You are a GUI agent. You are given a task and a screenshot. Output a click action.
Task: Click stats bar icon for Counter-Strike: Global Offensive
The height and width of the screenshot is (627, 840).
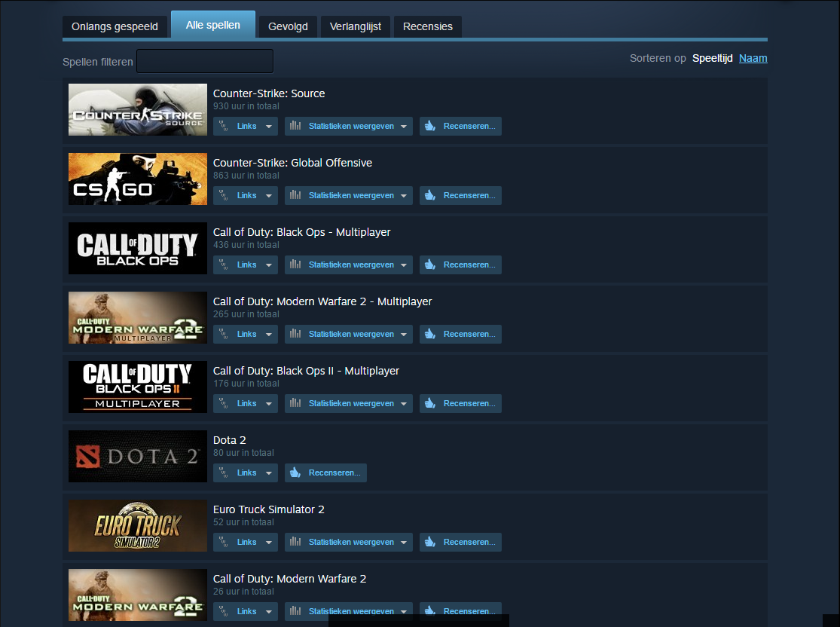(295, 196)
